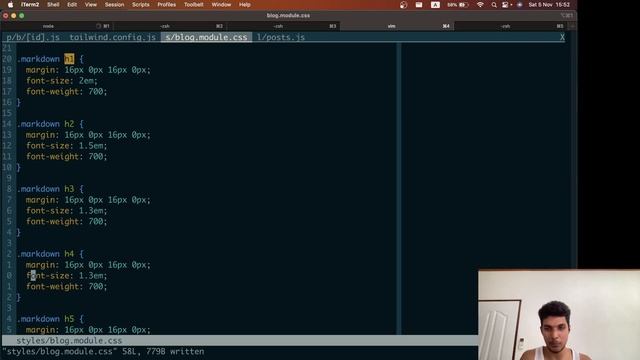Open the Session menu

tap(114, 5)
